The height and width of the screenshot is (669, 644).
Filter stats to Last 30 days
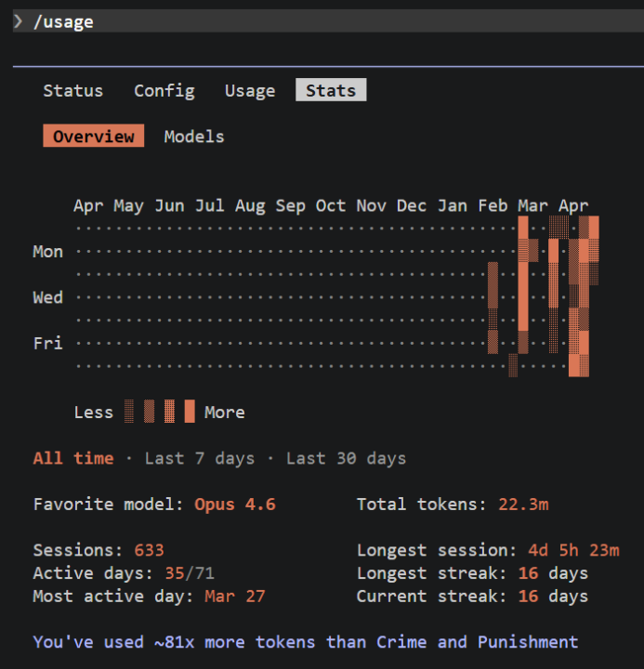(x=346, y=458)
